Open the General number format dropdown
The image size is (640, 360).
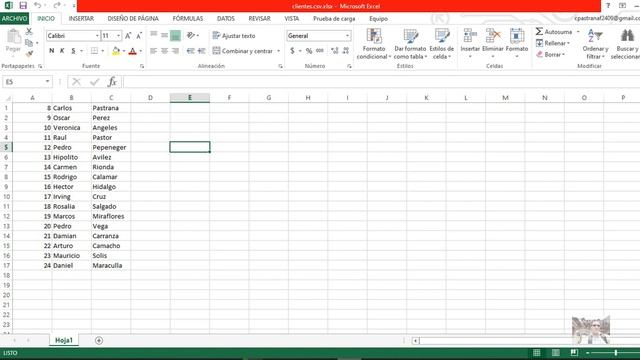tap(347, 36)
